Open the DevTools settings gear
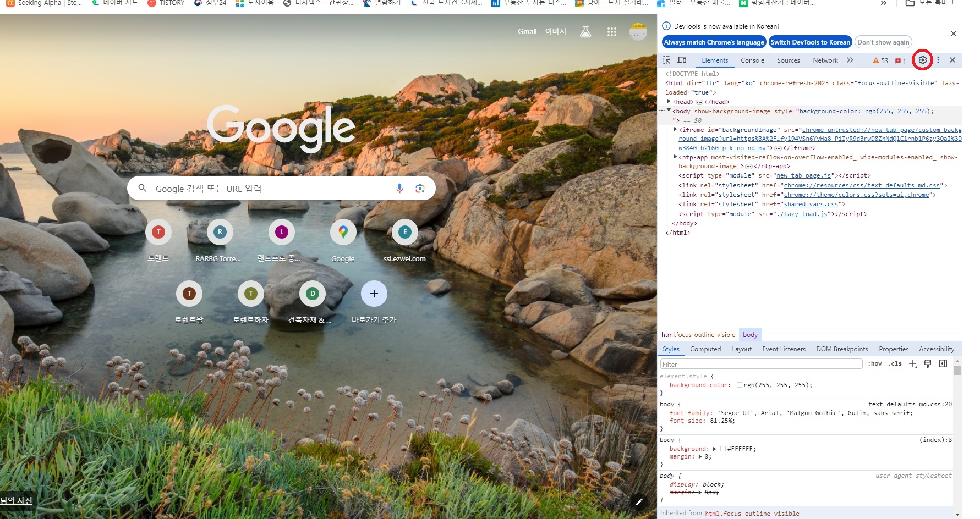 pyautogui.click(x=923, y=60)
